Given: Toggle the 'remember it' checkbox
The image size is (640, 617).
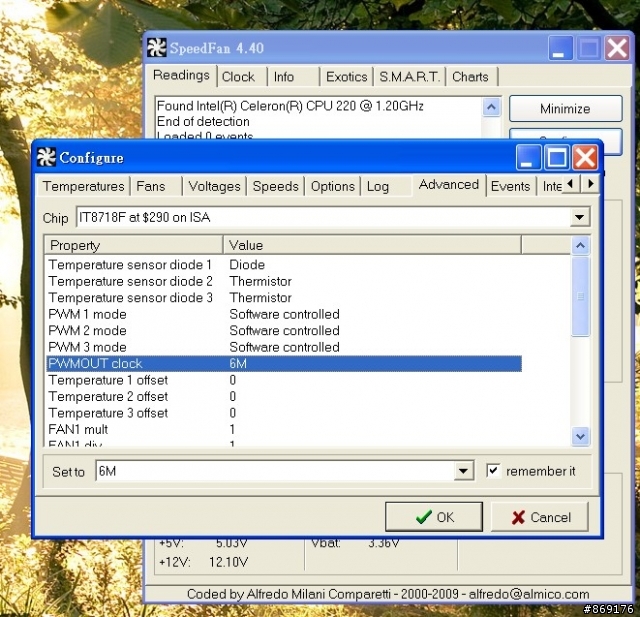Looking at the screenshot, I should (493, 471).
